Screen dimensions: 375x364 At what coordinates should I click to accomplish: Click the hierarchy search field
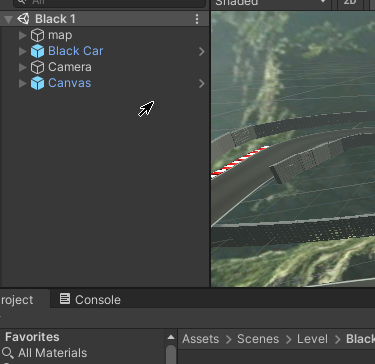tap(109, 3)
